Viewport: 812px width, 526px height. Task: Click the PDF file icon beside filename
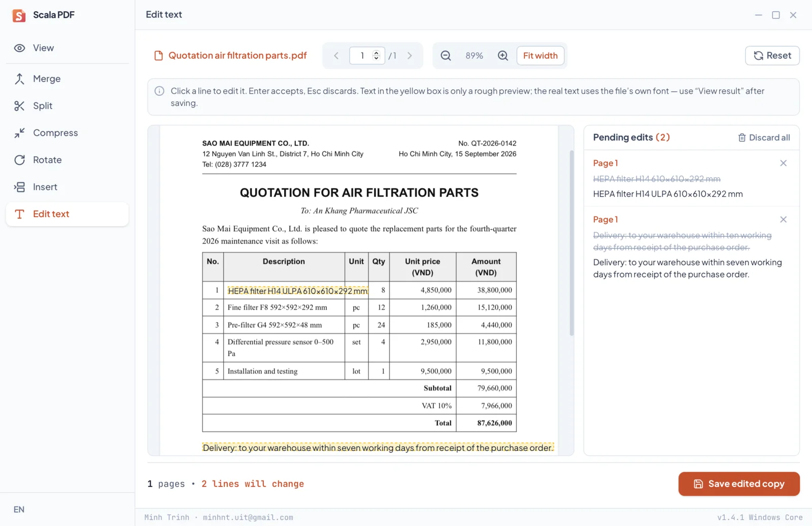click(x=158, y=55)
